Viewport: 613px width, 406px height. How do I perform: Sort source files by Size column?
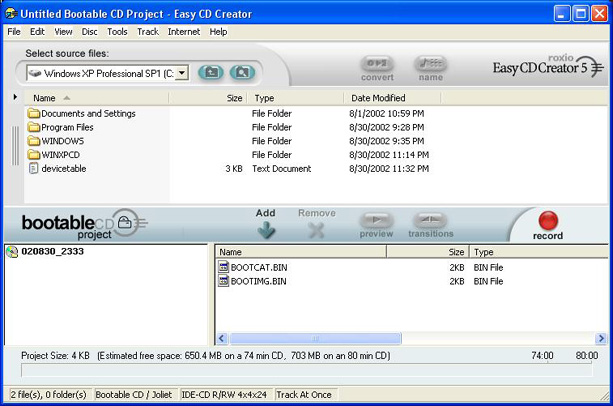[208, 98]
